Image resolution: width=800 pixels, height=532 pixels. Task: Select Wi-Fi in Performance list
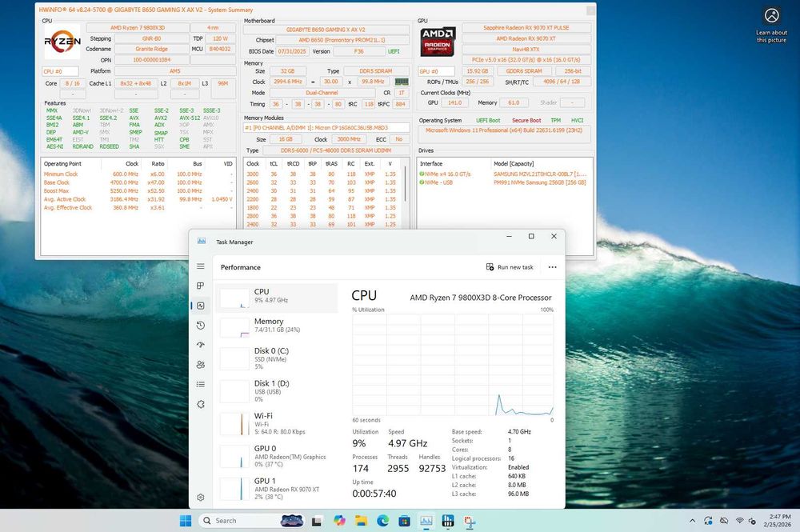pyautogui.click(x=277, y=423)
